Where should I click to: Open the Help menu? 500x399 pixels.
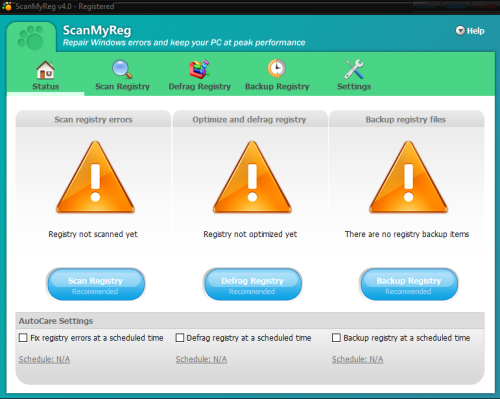(470, 31)
